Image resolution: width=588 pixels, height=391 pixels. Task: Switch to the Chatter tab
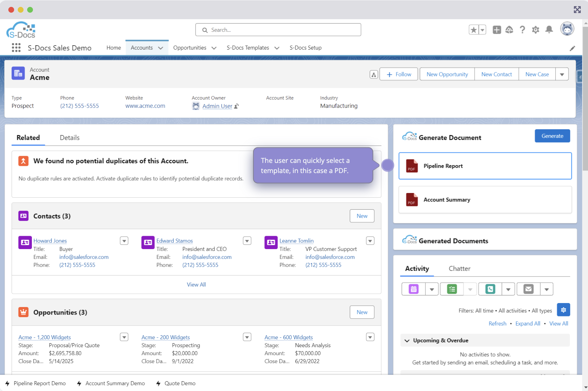click(459, 269)
